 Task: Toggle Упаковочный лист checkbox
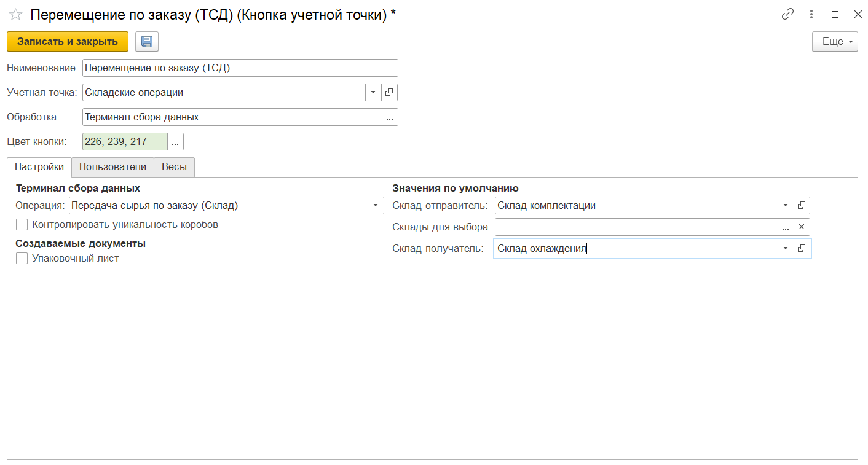tap(22, 259)
